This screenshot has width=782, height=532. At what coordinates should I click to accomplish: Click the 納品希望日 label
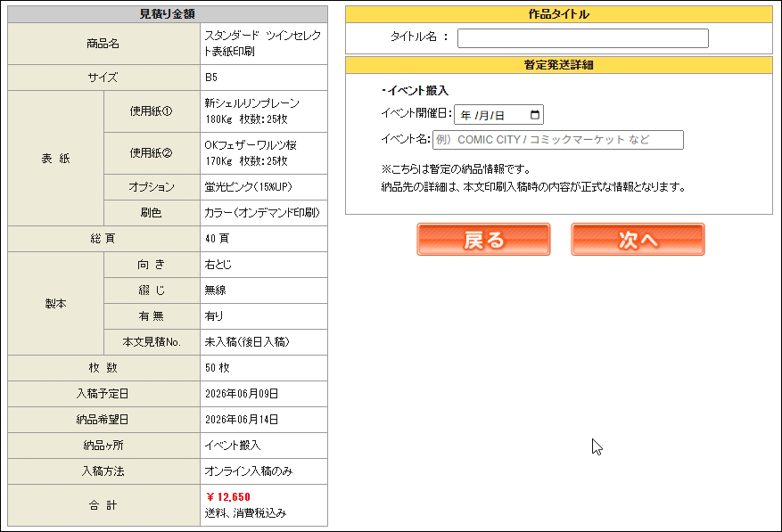(x=103, y=420)
